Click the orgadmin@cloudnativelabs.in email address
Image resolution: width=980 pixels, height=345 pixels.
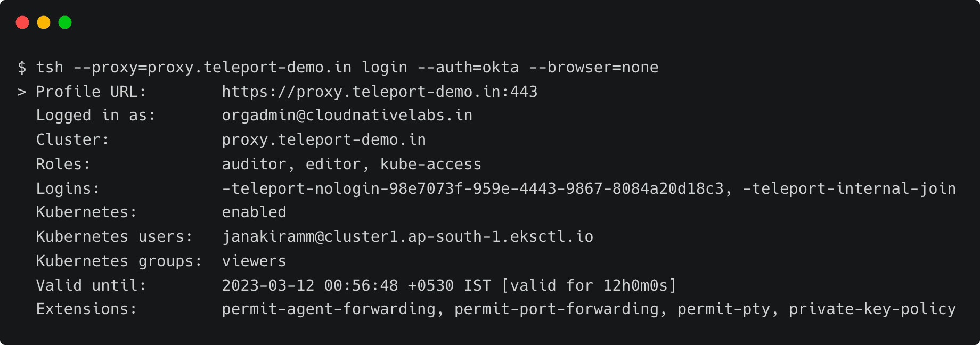tap(347, 116)
